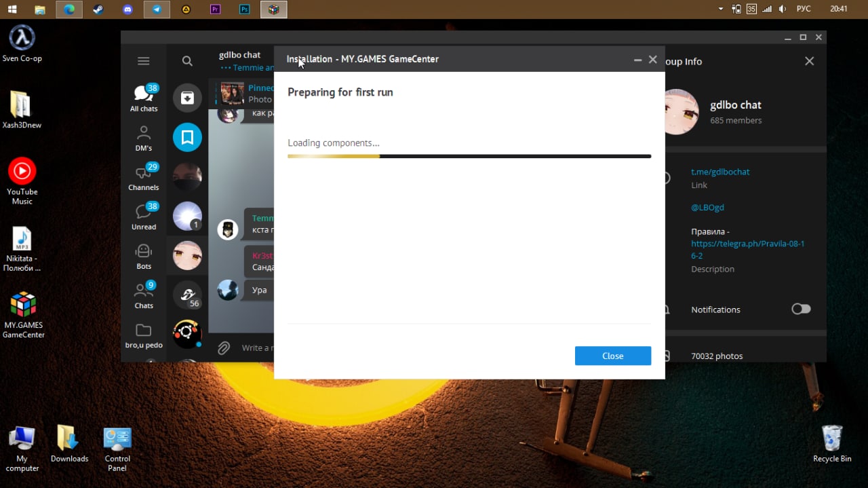Toggle group Notifications switch
This screenshot has width=868, height=488.
coord(801,309)
